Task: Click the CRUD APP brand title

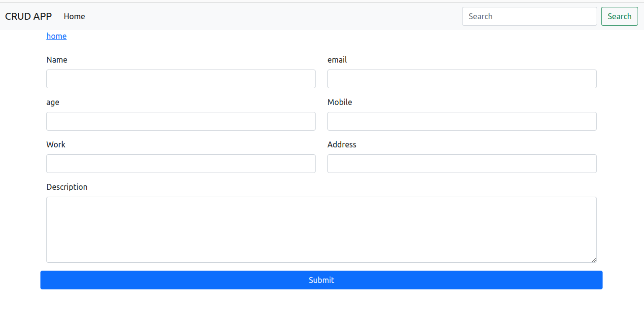Action: click(28, 16)
